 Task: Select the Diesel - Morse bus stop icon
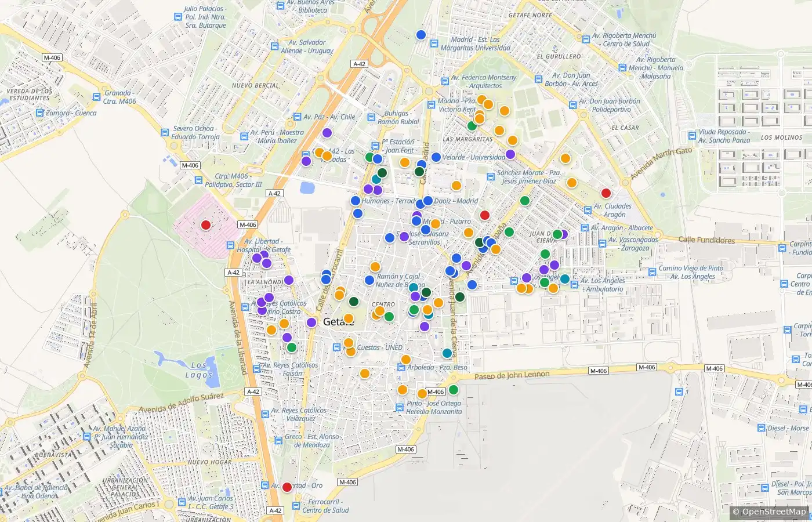[x=762, y=428]
